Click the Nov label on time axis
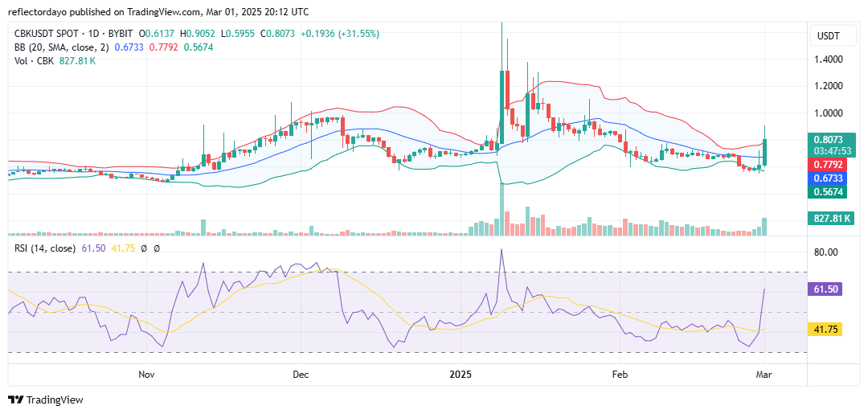This screenshot has width=868, height=414. (146, 375)
